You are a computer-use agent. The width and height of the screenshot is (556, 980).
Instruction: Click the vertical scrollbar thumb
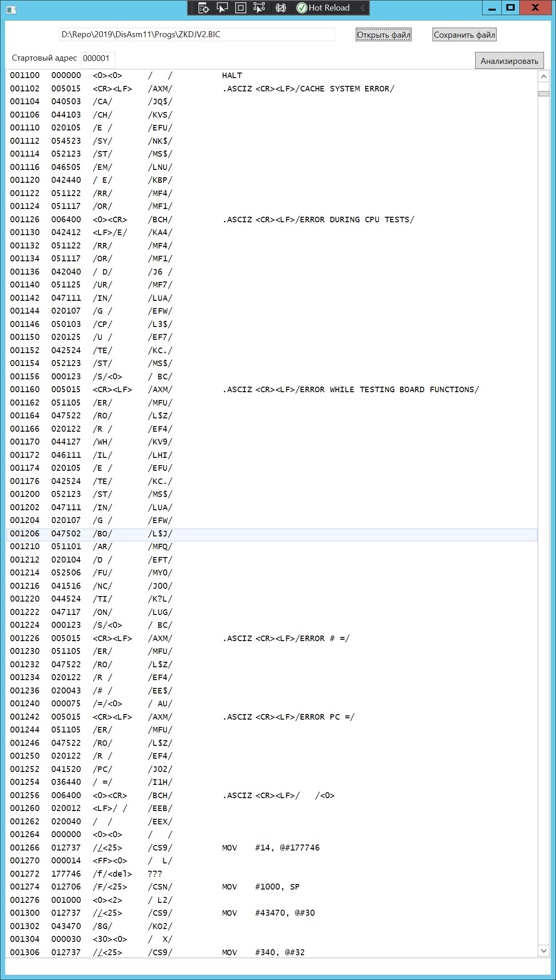click(x=544, y=94)
